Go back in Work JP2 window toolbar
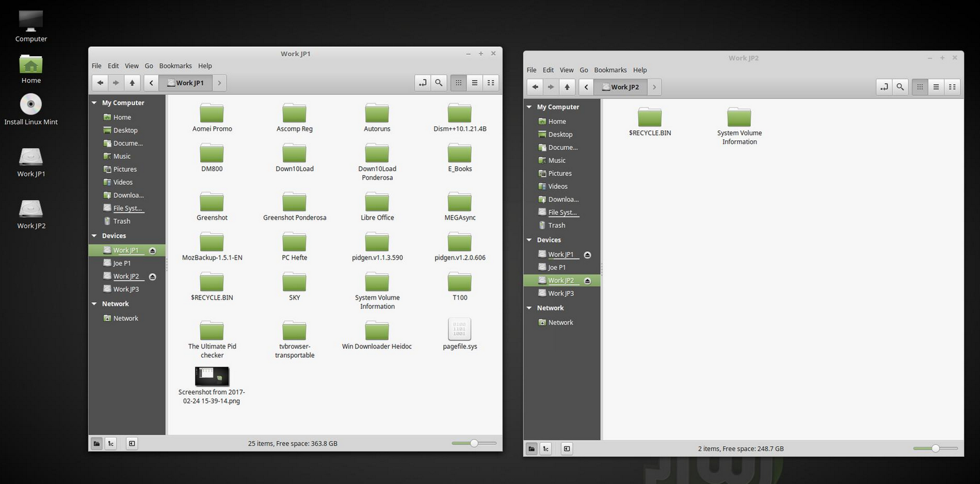980x484 pixels. pyautogui.click(x=535, y=87)
